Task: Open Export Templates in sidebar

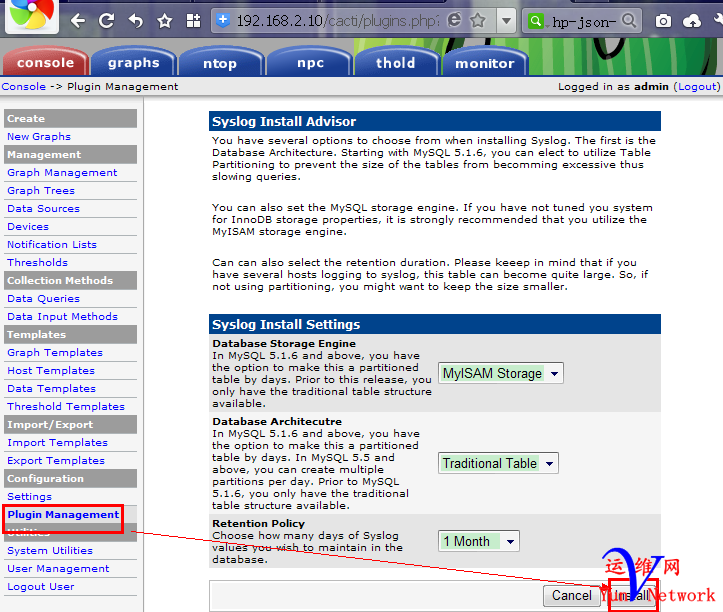Action: coord(56,460)
